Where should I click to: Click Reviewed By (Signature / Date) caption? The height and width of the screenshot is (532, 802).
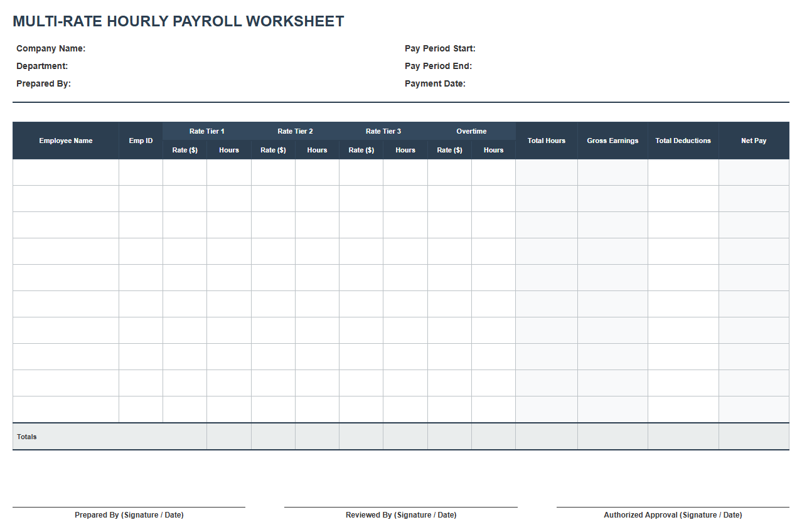(x=401, y=515)
